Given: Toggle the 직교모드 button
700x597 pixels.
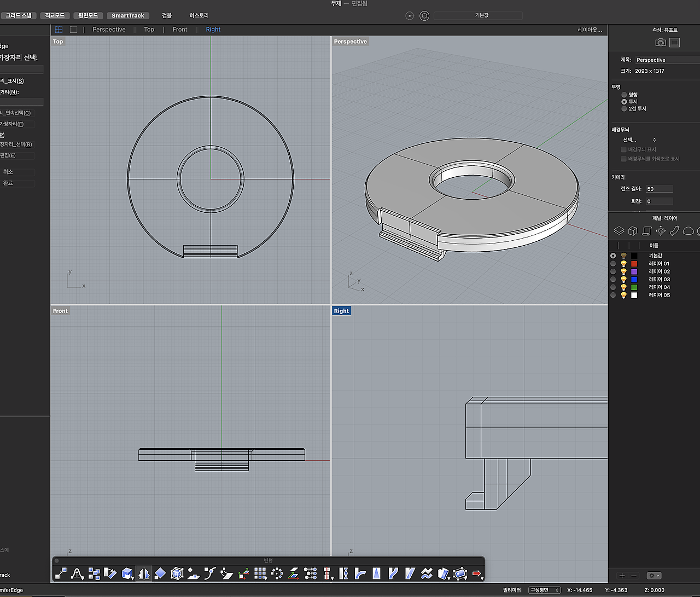Looking at the screenshot, I should click(x=55, y=15).
